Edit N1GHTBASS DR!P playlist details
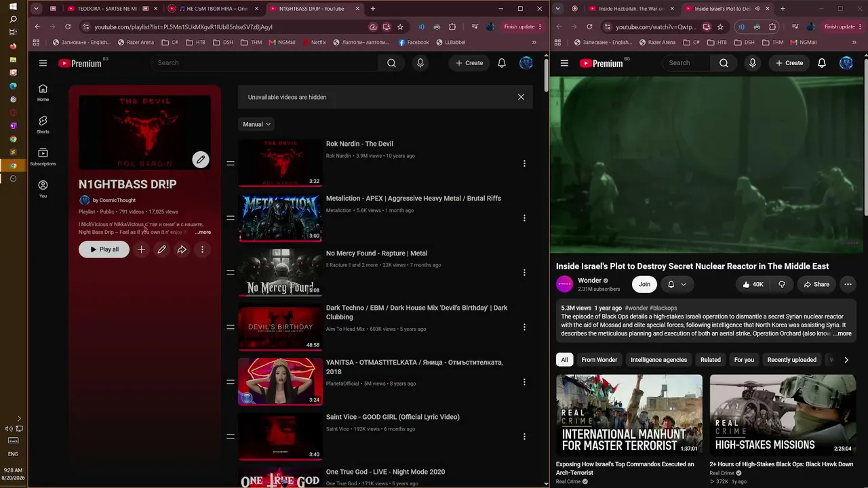The width and height of the screenshot is (868, 488). tap(161, 249)
